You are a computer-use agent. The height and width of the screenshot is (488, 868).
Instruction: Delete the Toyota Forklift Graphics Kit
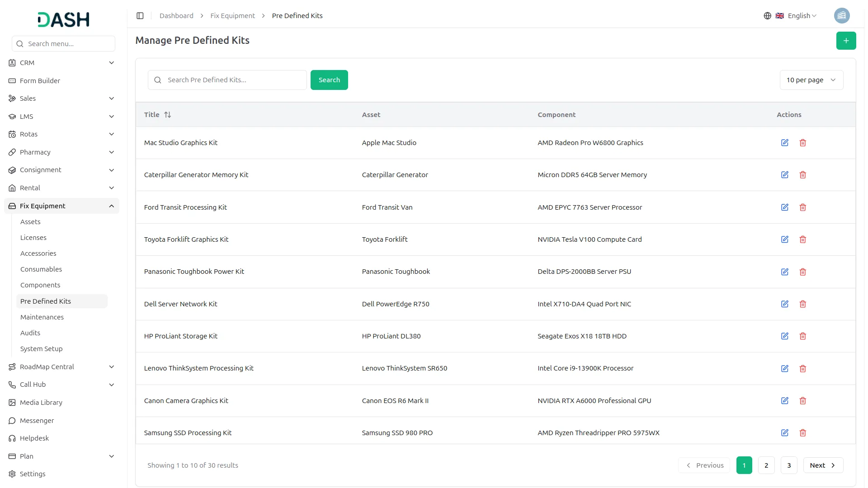pyautogui.click(x=802, y=239)
